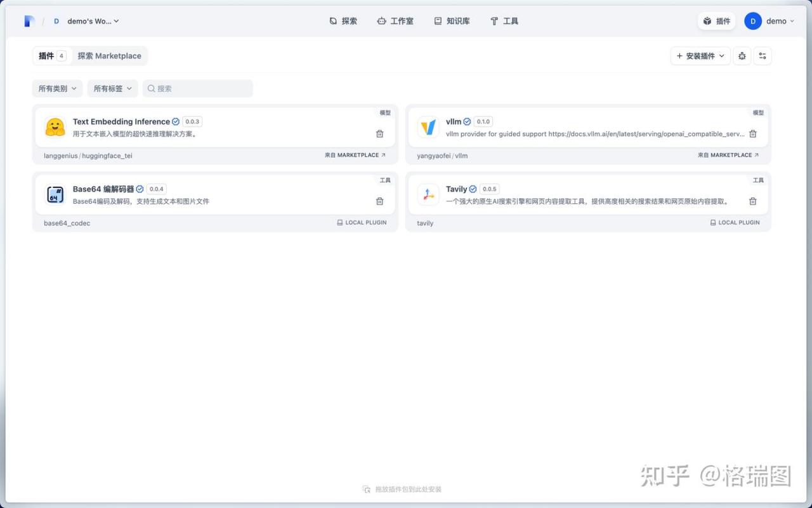Delete the Base64 编解码器 plugin
This screenshot has width=812, height=508.
pos(379,201)
